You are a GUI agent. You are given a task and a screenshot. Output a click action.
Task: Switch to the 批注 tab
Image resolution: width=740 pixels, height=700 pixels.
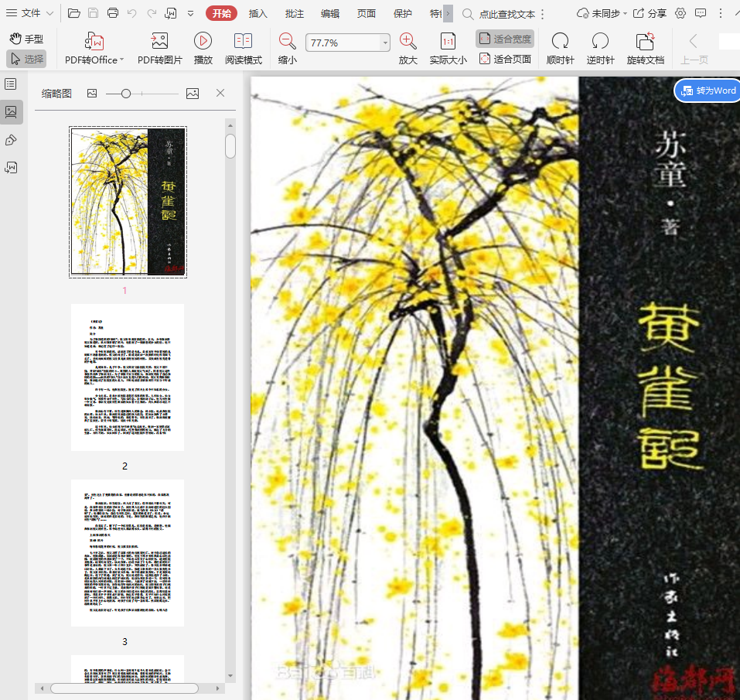(x=294, y=14)
